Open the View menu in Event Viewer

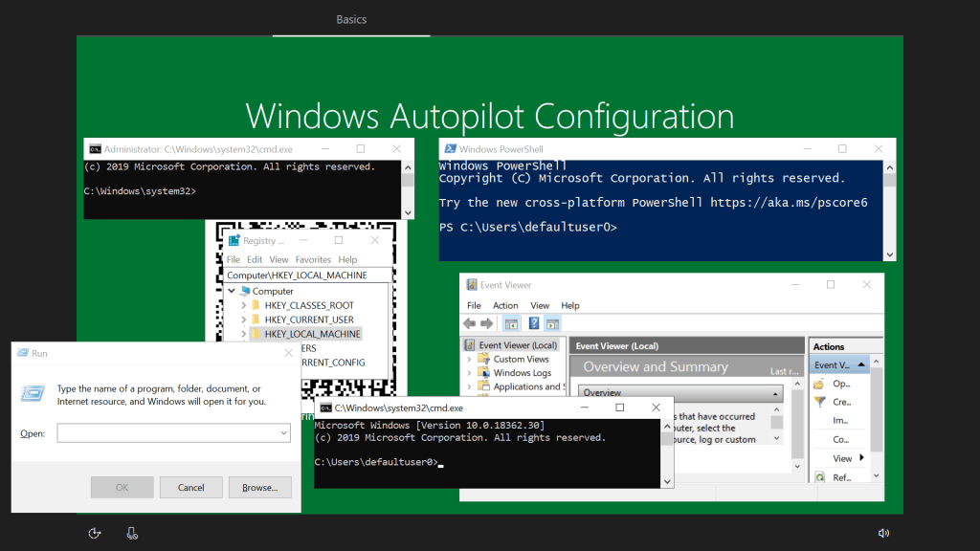[540, 305]
